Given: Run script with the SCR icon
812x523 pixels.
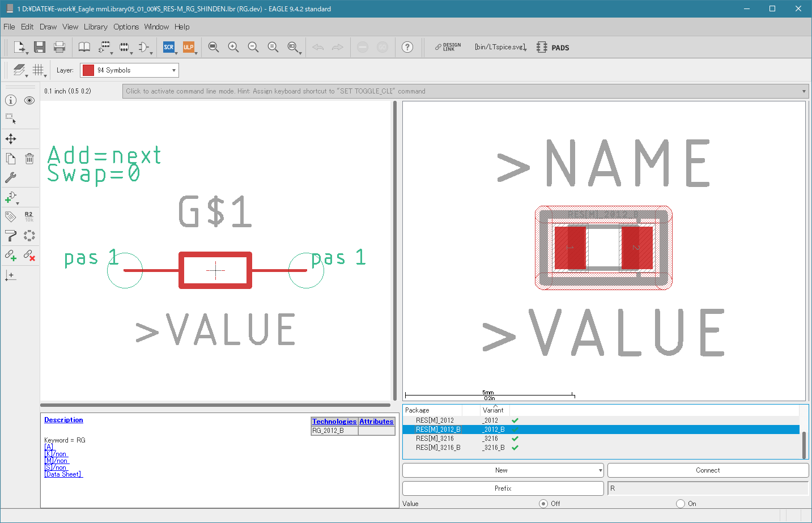Looking at the screenshot, I should point(169,47).
